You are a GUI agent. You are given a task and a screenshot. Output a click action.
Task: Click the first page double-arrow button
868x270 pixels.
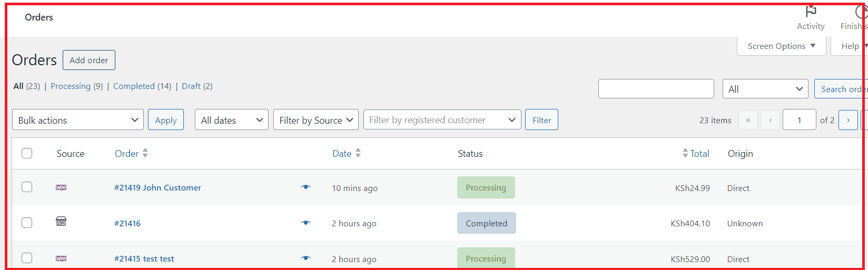748,120
